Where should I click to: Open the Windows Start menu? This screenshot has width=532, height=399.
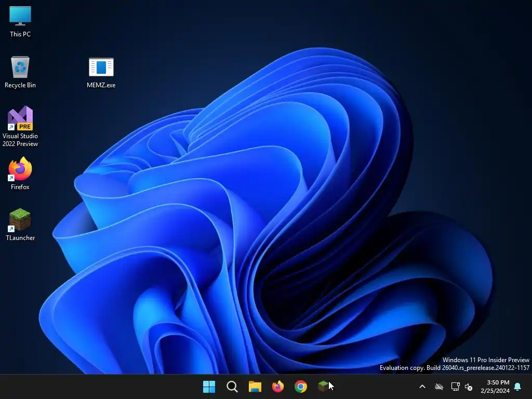tap(209, 387)
